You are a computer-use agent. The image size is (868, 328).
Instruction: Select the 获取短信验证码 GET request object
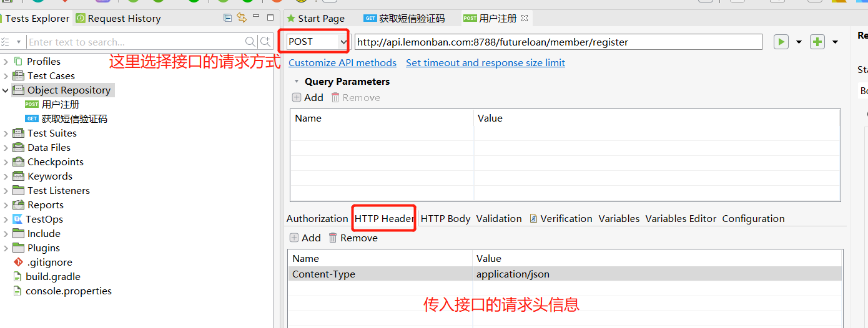click(66, 118)
